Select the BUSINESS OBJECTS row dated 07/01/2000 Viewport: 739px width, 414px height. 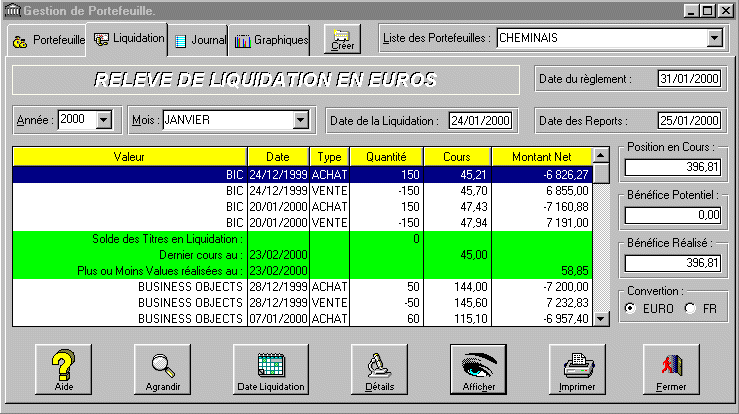(303, 319)
